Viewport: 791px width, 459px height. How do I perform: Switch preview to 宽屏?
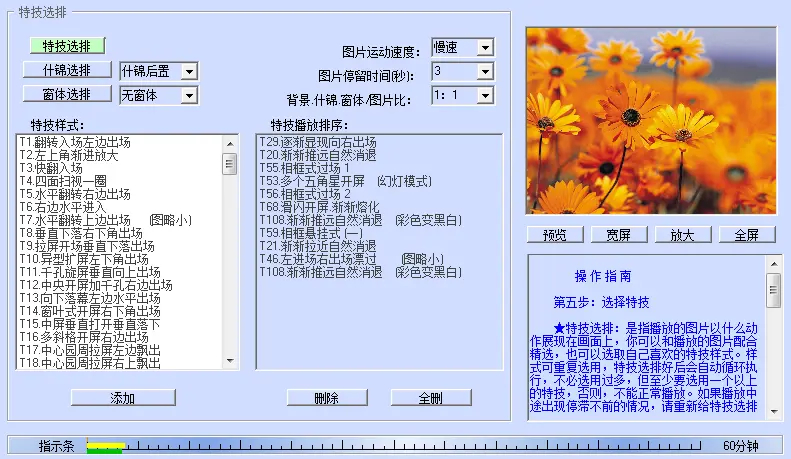pos(619,235)
